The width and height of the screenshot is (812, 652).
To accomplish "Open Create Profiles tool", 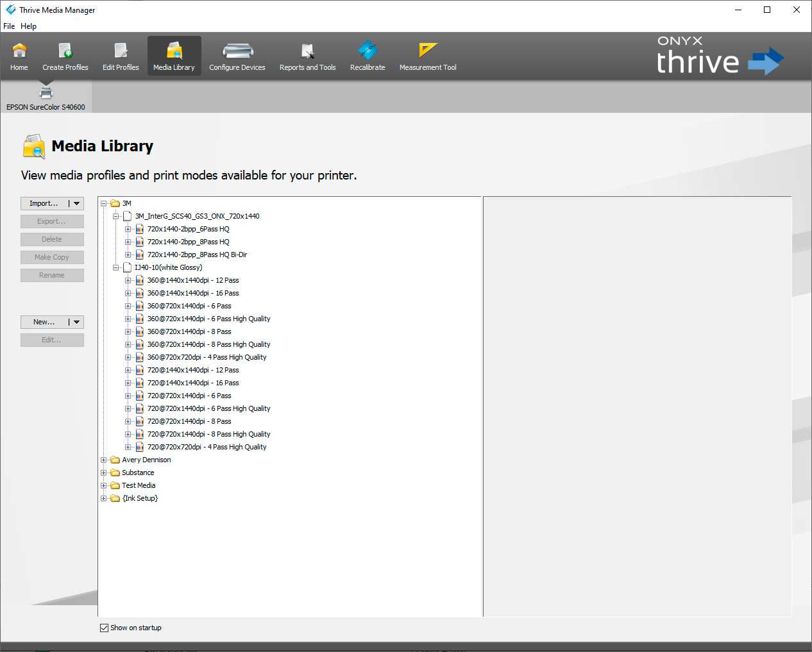I will coord(65,56).
